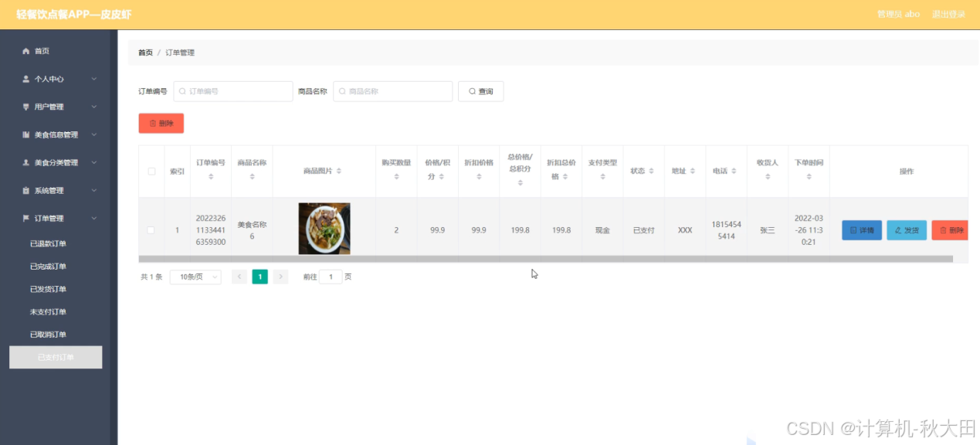Sort table by 订单编号 column arrows
Viewport: 980px width, 445px height.
point(211,177)
